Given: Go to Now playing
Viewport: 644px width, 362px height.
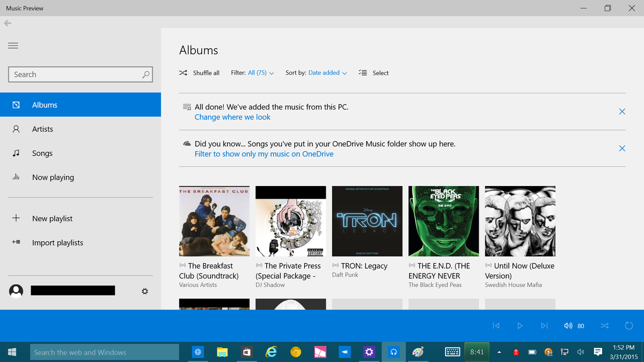Looking at the screenshot, I should coord(54,177).
